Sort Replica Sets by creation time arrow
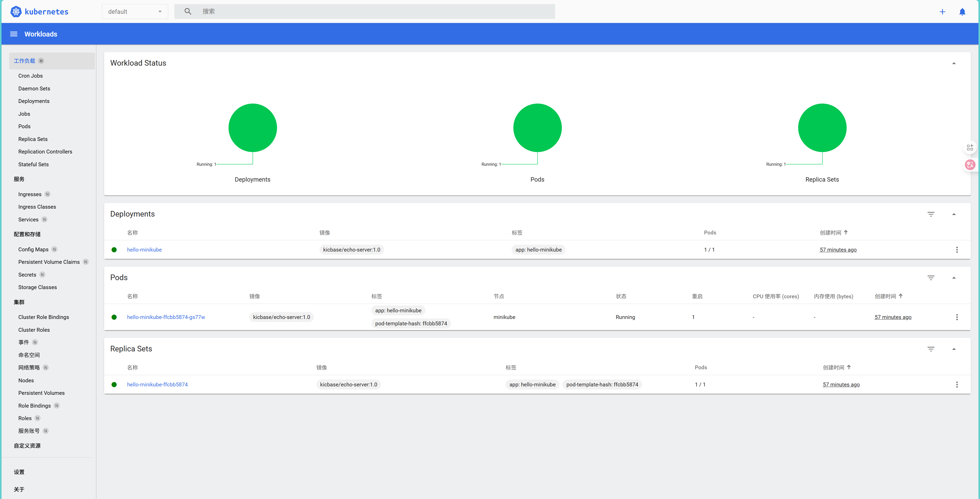 point(849,367)
